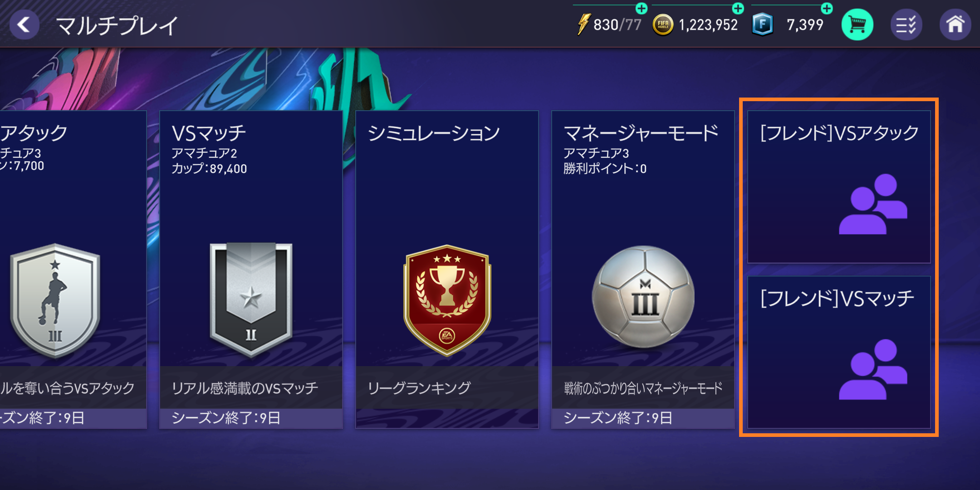Open [フレンド]VSマッチ friend mode
Image resolution: width=980 pixels, height=490 pixels.
[839, 352]
